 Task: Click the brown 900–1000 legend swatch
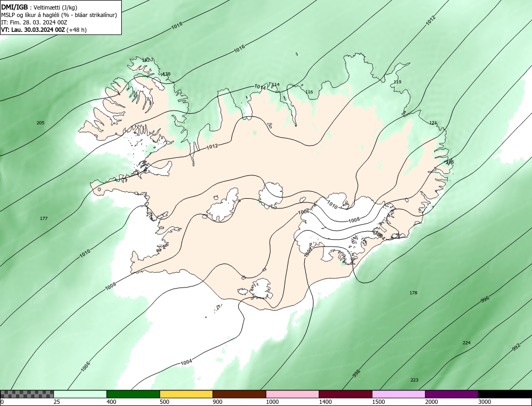239,394
